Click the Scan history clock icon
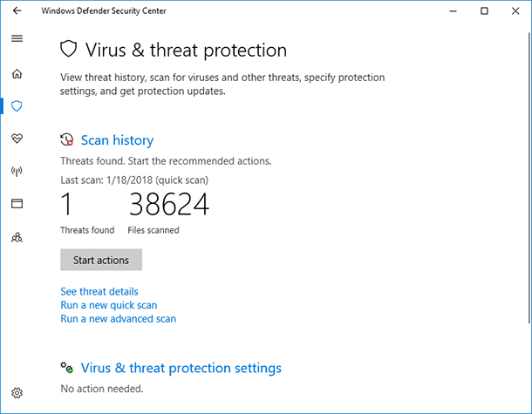The height and width of the screenshot is (414, 532). click(x=67, y=139)
